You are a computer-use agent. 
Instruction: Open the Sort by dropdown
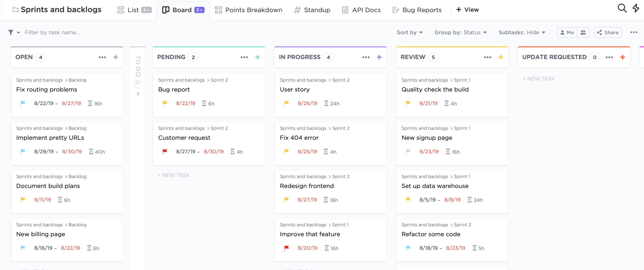(409, 32)
